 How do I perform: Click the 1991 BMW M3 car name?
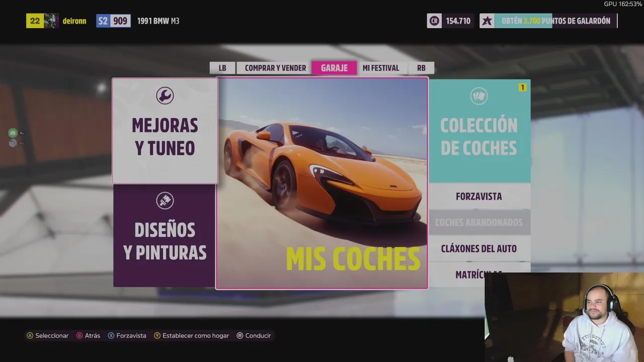(x=157, y=21)
